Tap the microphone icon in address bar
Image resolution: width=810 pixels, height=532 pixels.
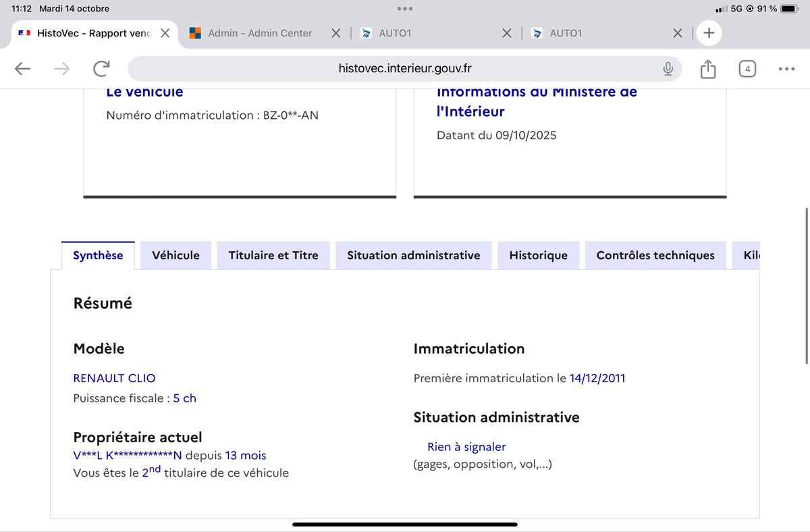click(668, 68)
